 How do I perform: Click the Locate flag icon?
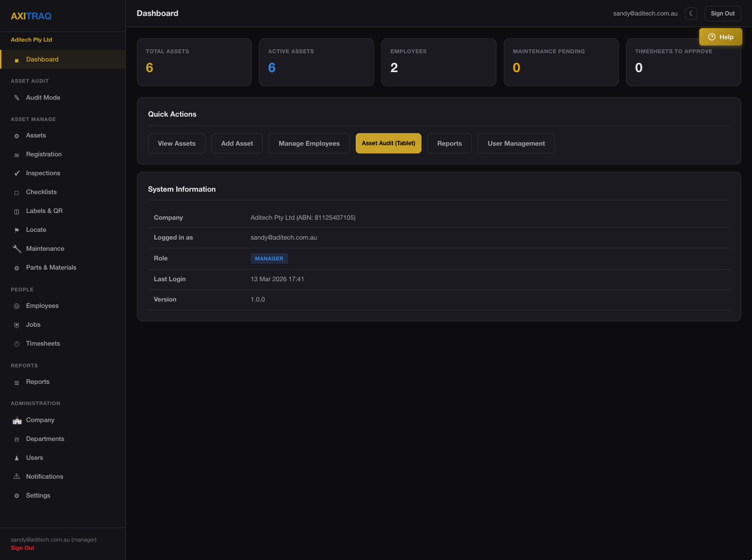(16, 230)
